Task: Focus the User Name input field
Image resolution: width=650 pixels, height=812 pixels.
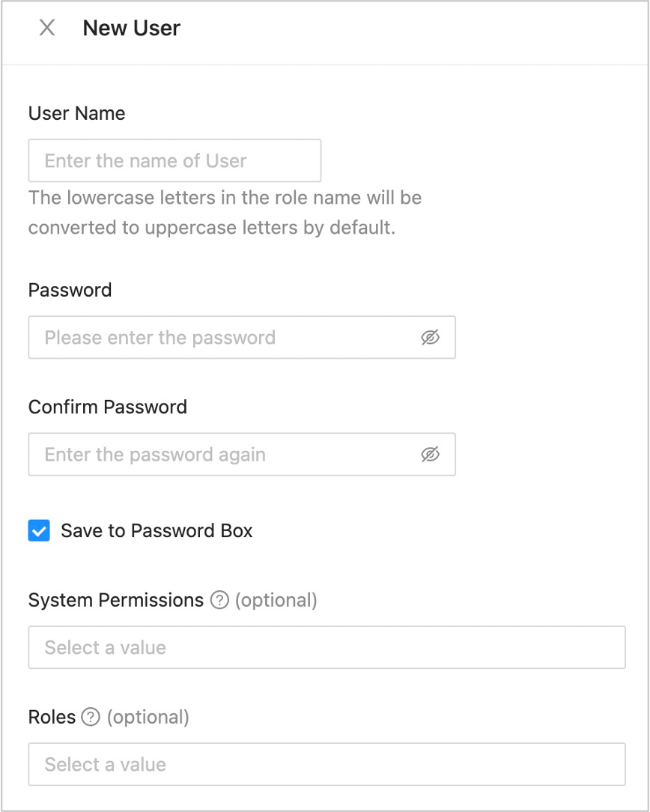Action: point(174,160)
